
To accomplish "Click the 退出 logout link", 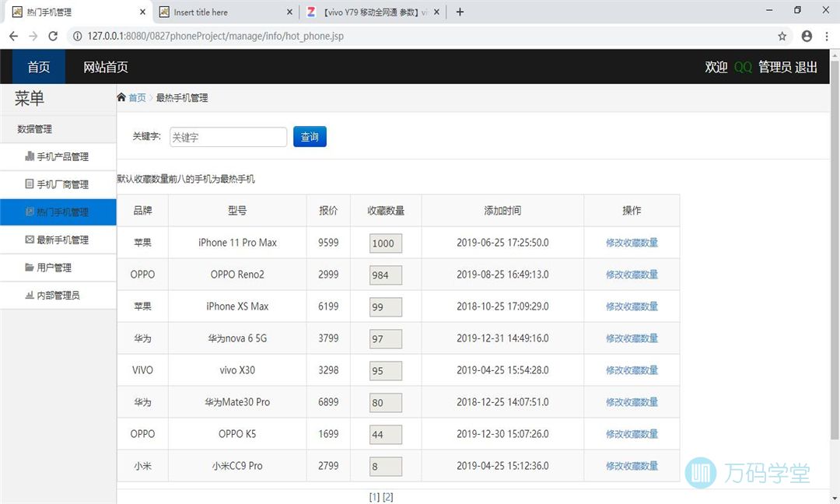I will pyautogui.click(x=806, y=67).
